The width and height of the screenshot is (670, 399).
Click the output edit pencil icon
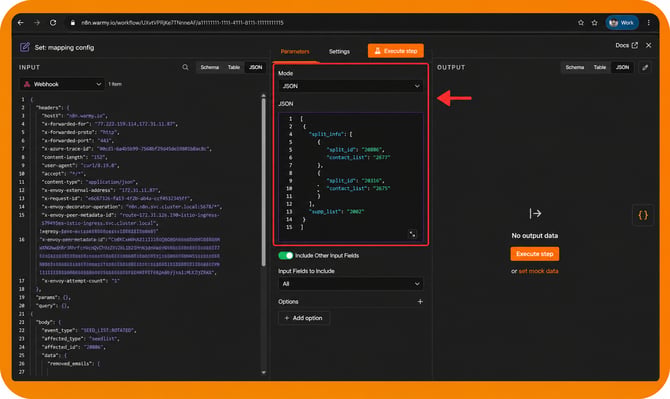[x=645, y=67]
